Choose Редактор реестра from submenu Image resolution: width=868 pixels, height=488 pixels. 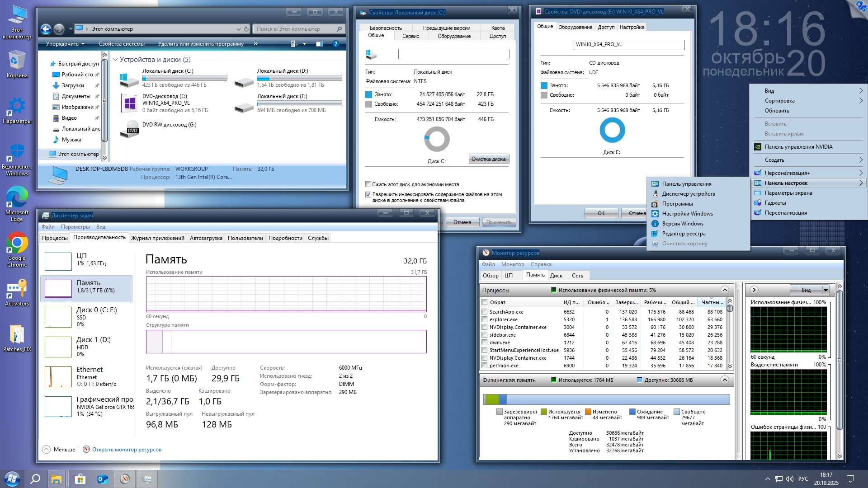click(x=684, y=234)
